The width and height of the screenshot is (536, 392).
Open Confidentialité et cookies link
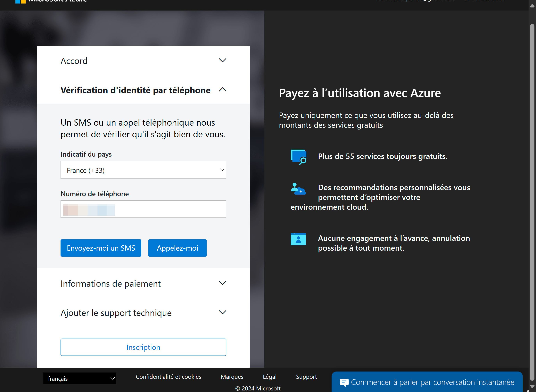coord(169,377)
